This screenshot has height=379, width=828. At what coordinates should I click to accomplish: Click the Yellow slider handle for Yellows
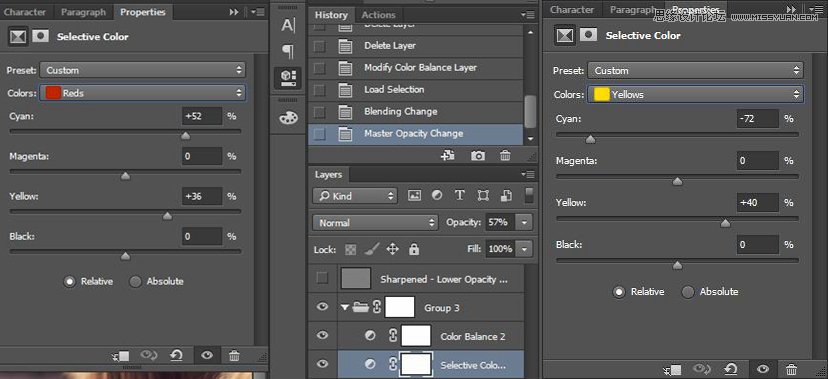[726, 223]
